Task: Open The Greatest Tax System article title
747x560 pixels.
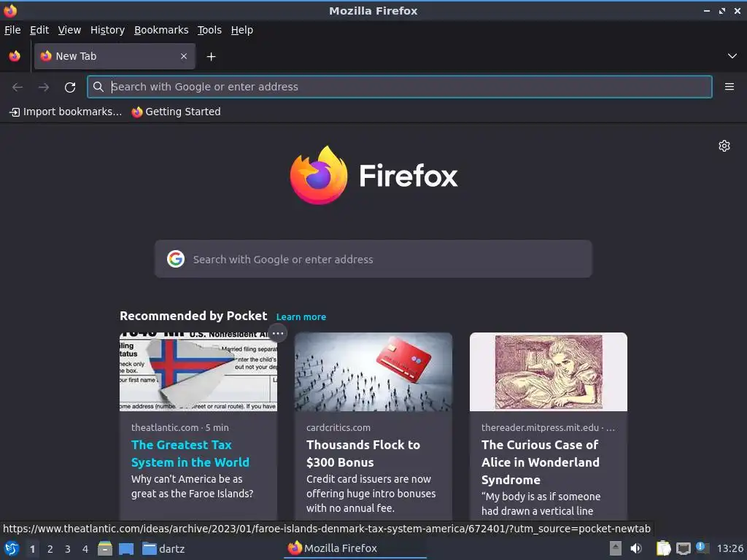Action: coord(190,454)
